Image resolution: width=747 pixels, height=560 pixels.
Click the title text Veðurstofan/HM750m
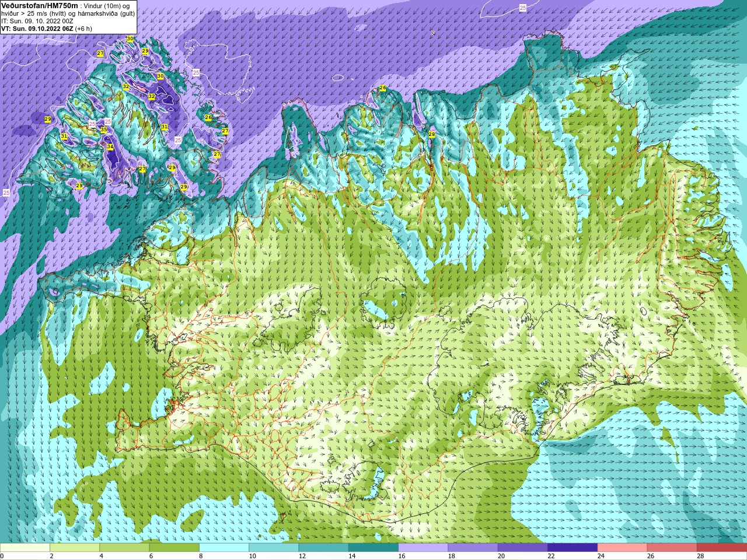pyautogui.click(x=40, y=5)
